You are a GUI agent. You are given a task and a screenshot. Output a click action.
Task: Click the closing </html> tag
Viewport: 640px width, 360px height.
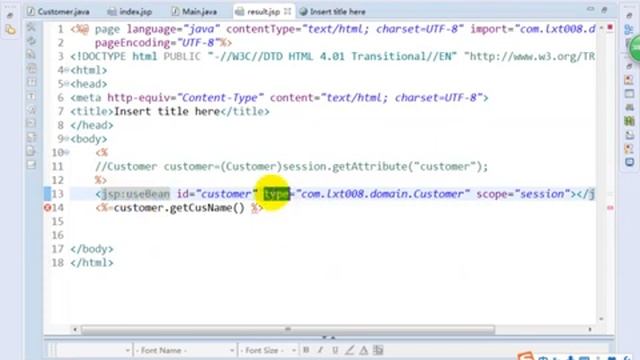(x=92, y=263)
